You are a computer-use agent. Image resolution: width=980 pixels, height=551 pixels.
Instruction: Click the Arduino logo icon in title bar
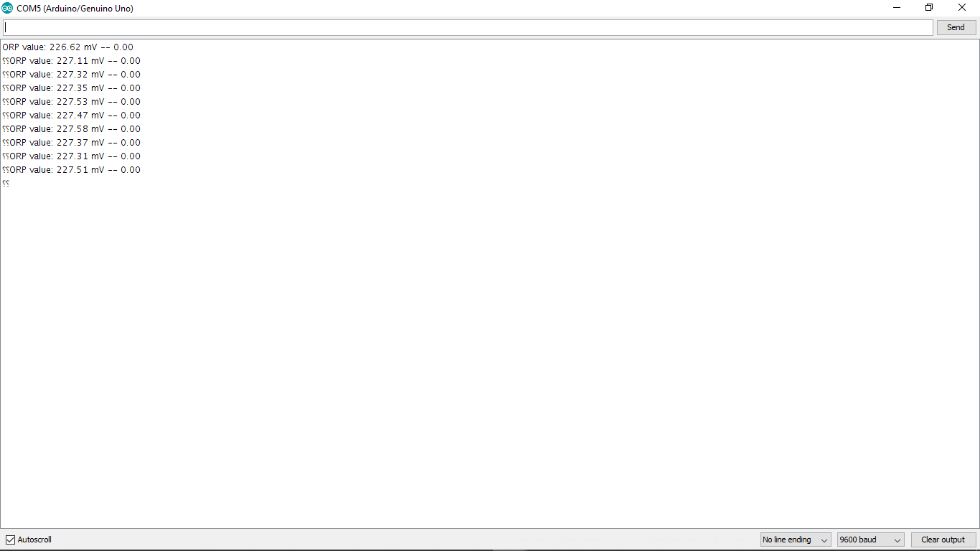point(7,8)
